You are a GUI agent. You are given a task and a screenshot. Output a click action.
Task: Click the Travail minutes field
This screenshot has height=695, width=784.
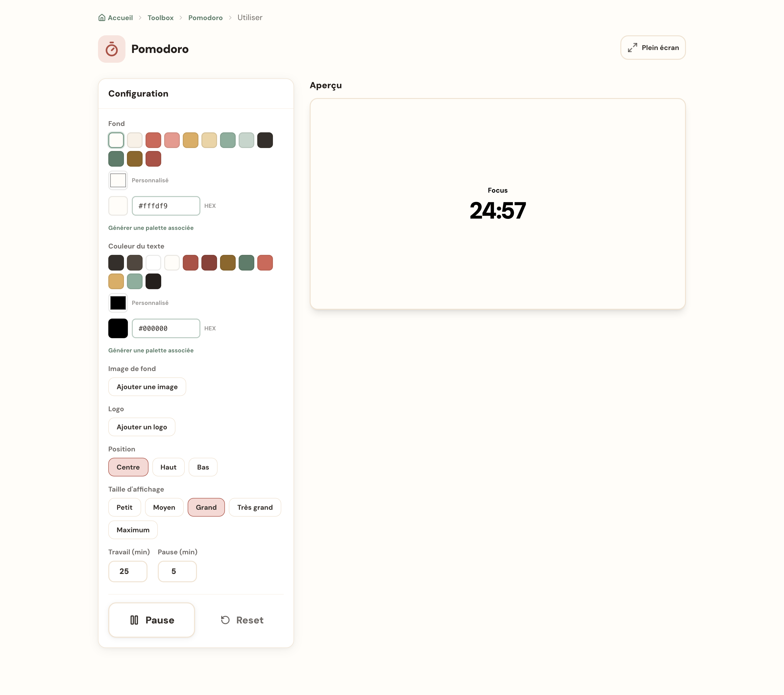tap(128, 571)
